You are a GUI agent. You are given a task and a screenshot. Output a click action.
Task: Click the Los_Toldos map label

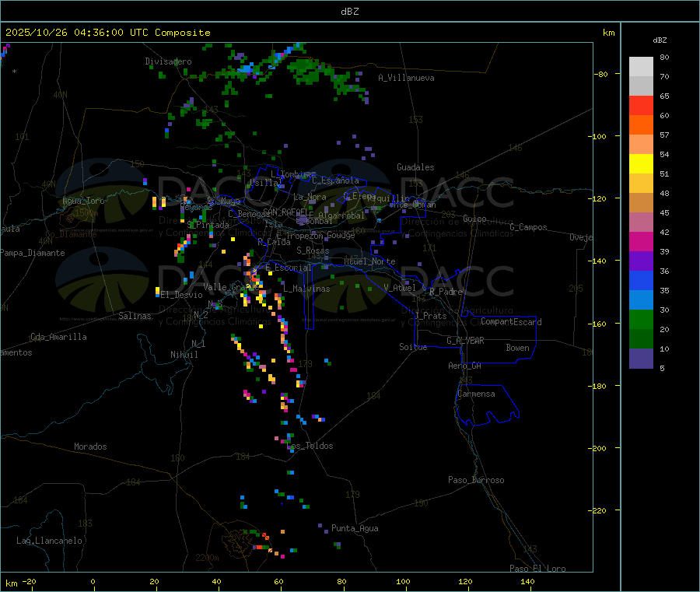point(310,446)
